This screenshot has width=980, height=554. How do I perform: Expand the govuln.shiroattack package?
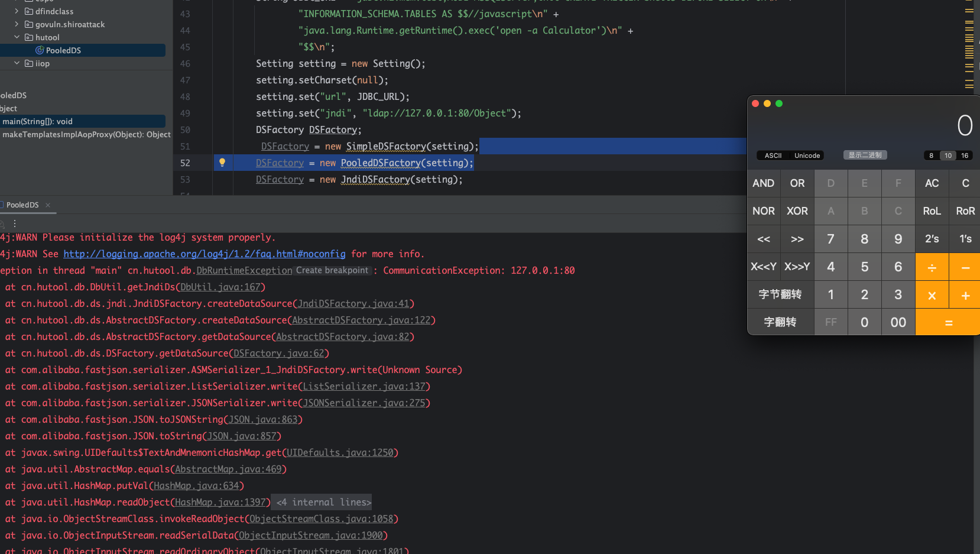click(x=17, y=24)
